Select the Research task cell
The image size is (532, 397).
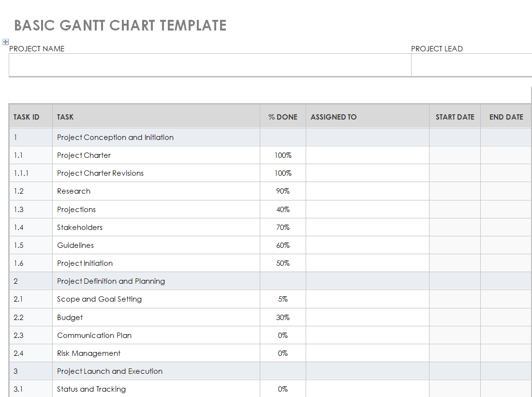(x=156, y=191)
